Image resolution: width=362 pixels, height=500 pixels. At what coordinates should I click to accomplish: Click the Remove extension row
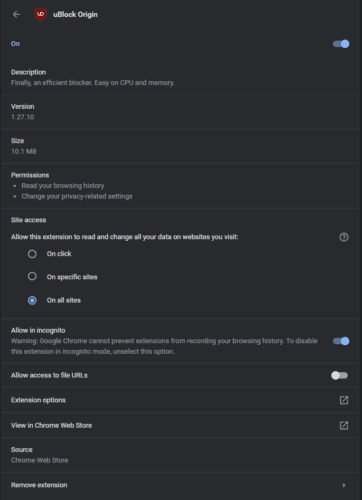point(181,485)
